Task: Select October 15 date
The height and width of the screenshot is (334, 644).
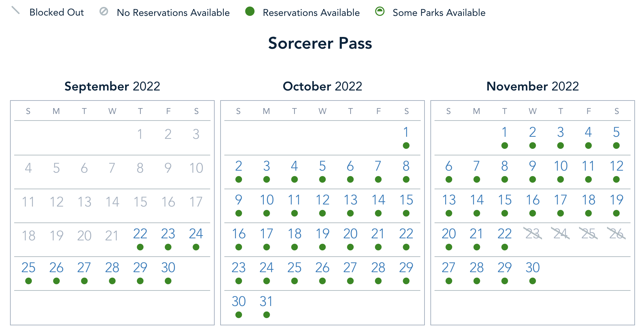Action: [x=406, y=200]
